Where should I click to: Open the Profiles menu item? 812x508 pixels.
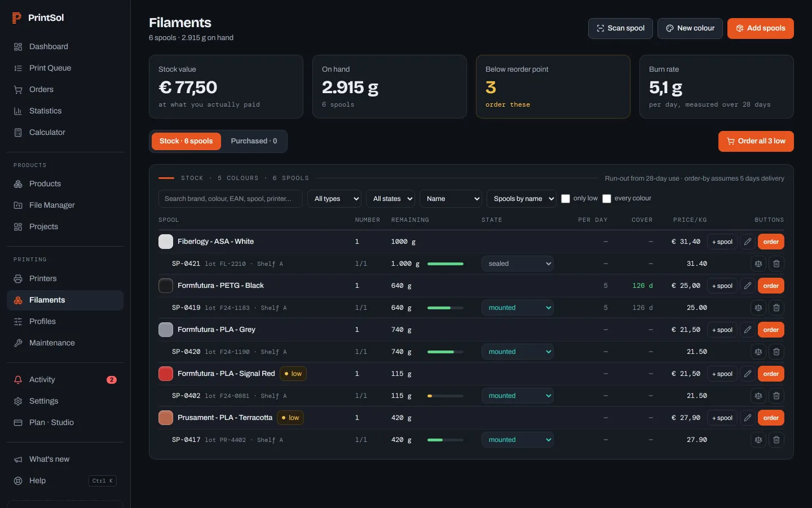pos(65,321)
